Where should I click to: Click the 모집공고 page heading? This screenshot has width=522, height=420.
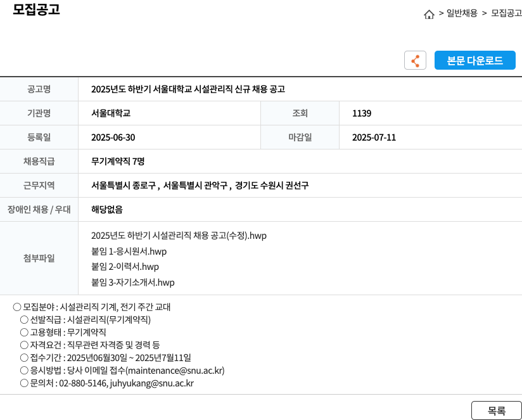point(36,10)
